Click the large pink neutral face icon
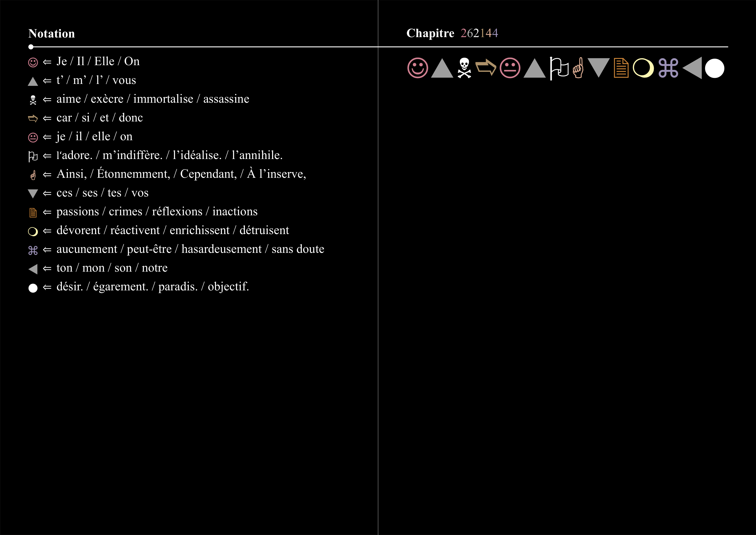 point(510,68)
